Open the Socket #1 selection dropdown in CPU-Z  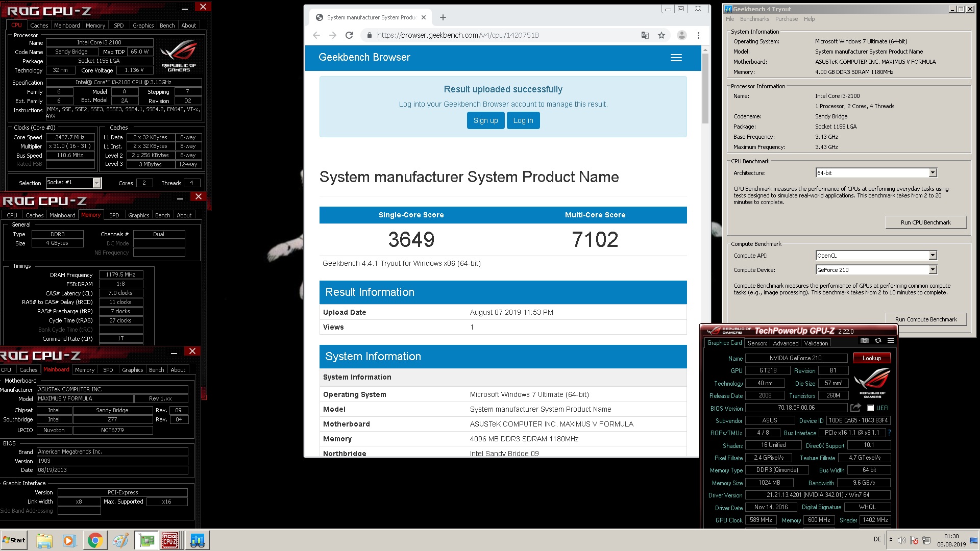pos(96,183)
